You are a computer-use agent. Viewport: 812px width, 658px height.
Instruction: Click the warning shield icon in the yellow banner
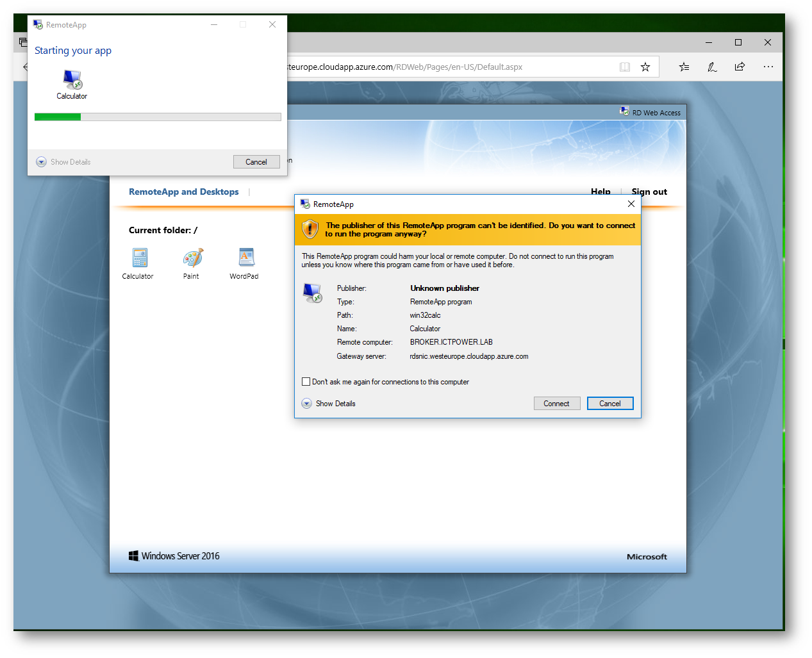(x=310, y=229)
